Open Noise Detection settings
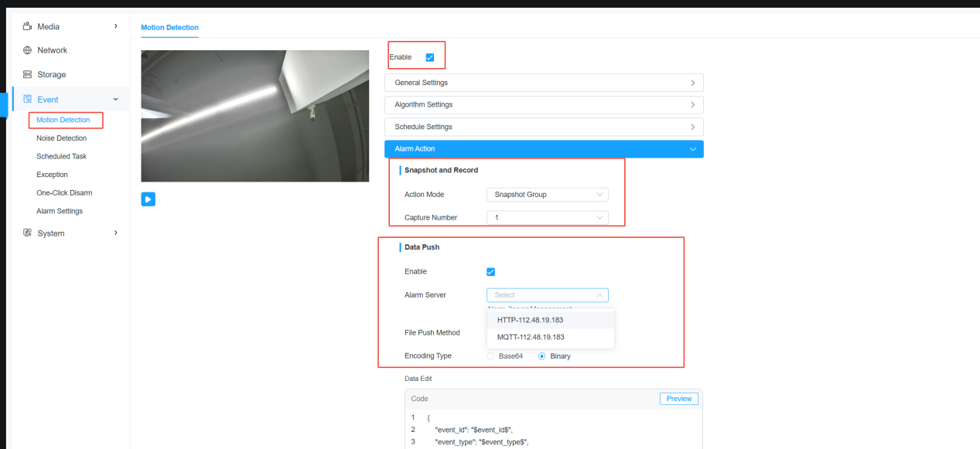 tap(62, 138)
